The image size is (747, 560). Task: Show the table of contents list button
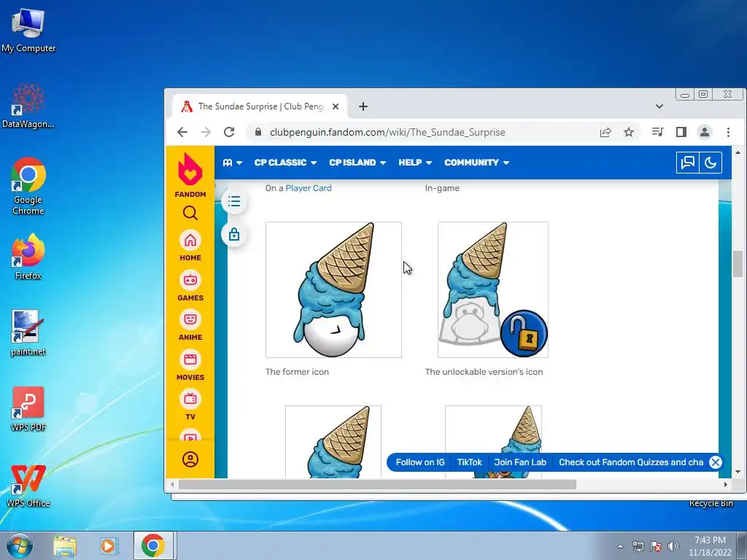coord(234,201)
